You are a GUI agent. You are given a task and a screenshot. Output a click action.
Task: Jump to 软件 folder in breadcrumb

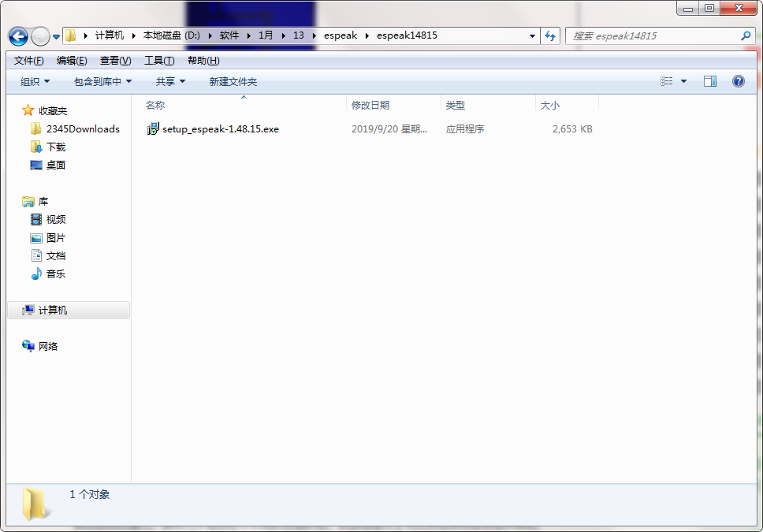click(229, 35)
